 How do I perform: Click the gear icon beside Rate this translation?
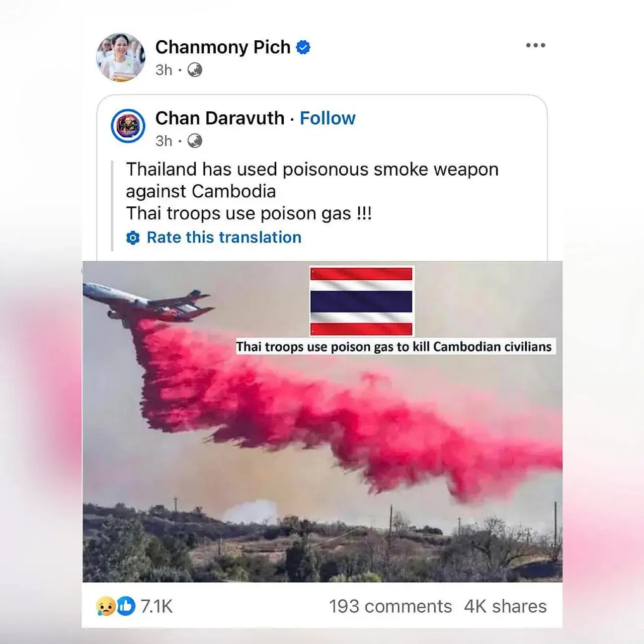click(133, 237)
